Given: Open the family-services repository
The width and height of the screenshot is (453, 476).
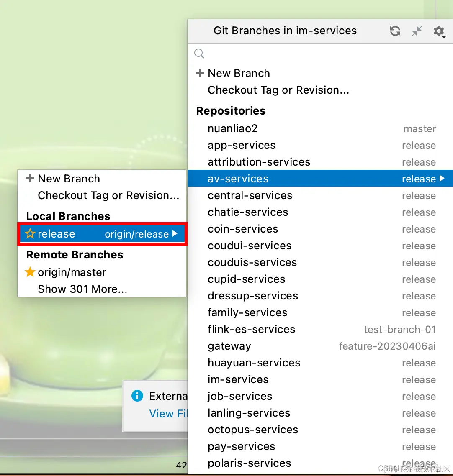Looking at the screenshot, I should [x=320, y=312].
